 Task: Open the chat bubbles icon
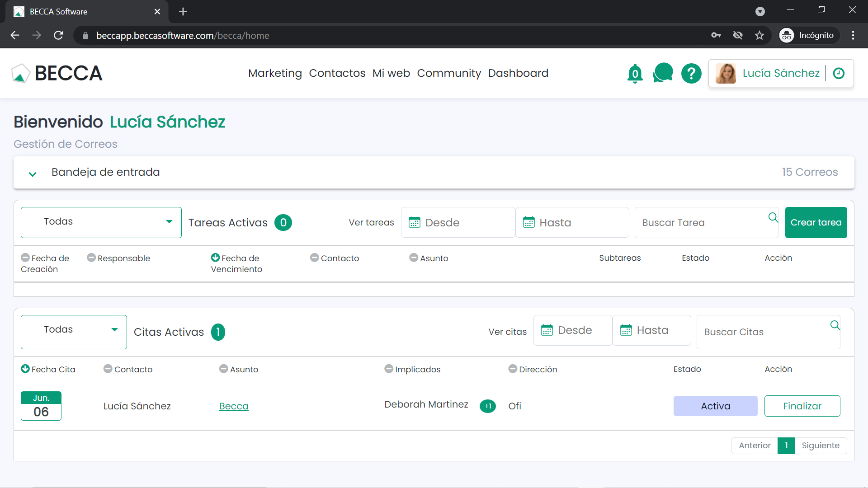pyautogui.click(x=663, y=73)
